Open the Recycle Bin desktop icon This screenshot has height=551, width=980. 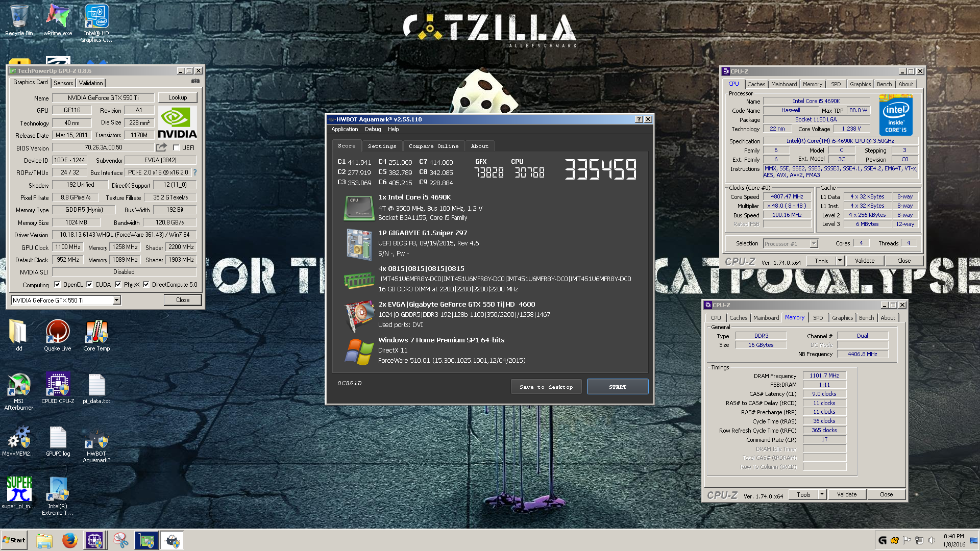19,20
